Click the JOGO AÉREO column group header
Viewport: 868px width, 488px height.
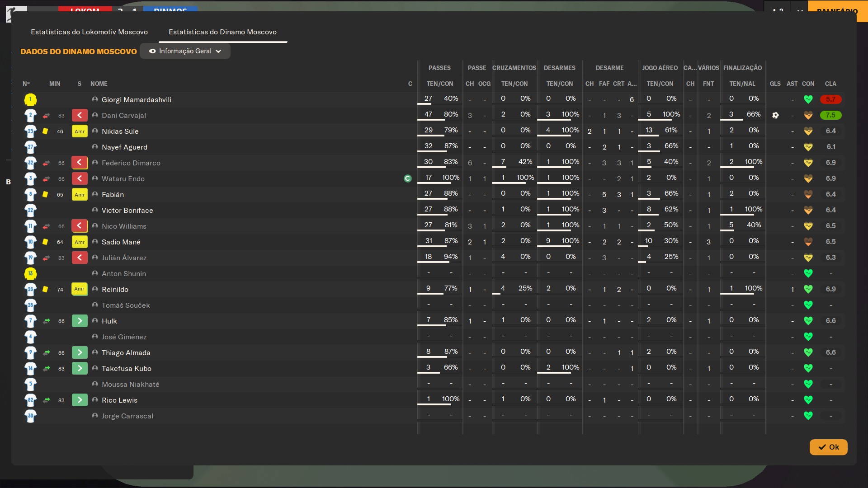660,68
